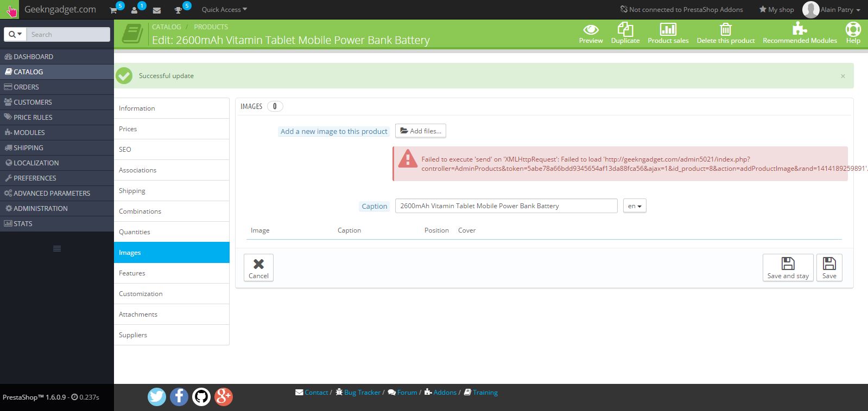Switch to the Quantities product tab

click(172, 232)
